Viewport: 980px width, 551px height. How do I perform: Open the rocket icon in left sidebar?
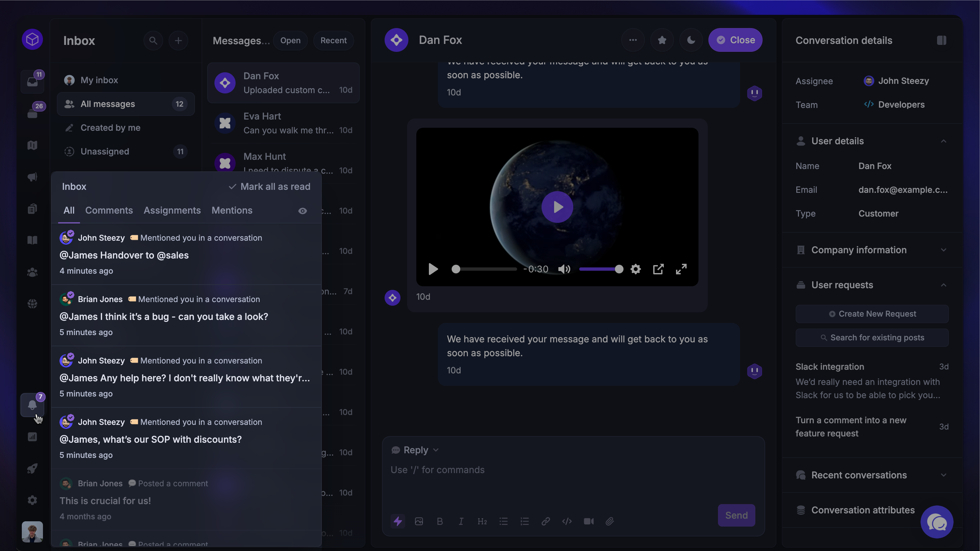[32, 468]
